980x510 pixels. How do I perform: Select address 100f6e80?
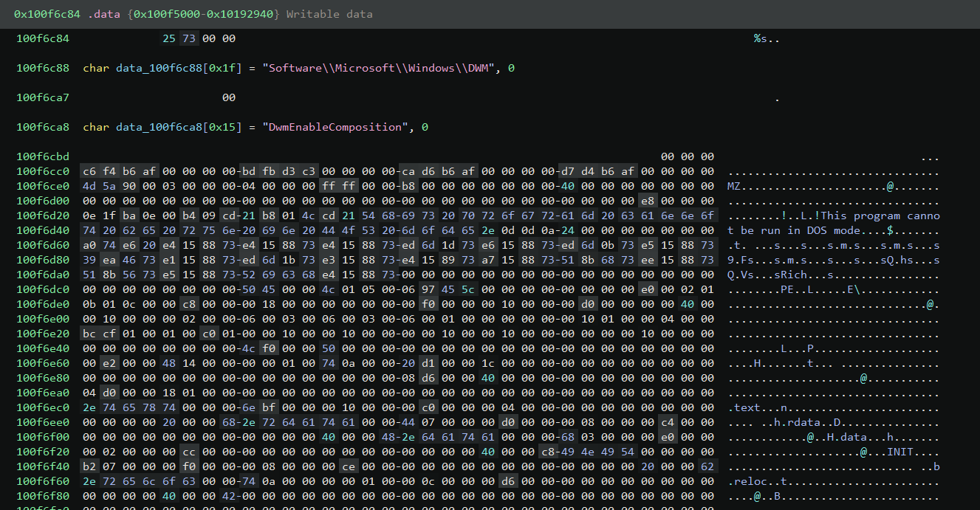(x=43, y=378)
